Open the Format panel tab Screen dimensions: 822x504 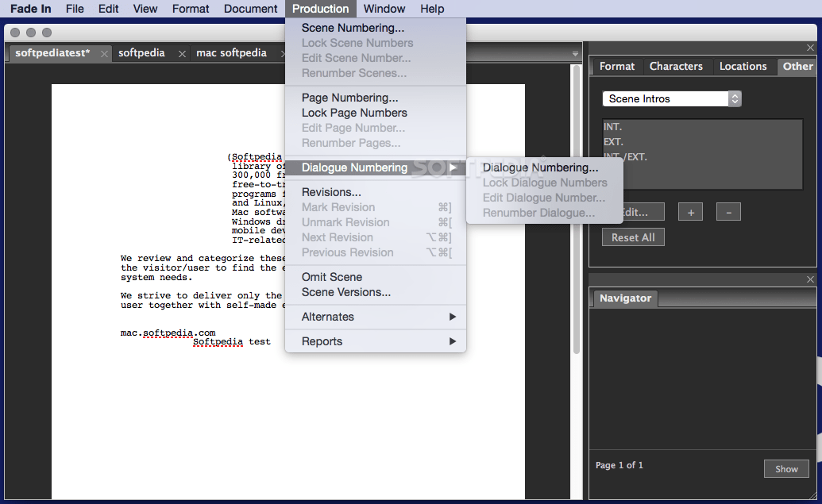[x=617, y=67]
